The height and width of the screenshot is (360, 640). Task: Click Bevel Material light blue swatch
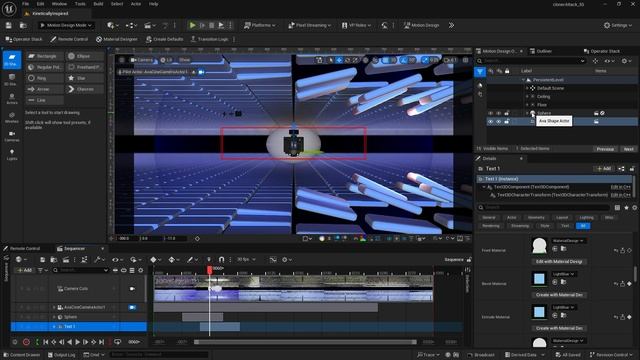pos(539,279)
